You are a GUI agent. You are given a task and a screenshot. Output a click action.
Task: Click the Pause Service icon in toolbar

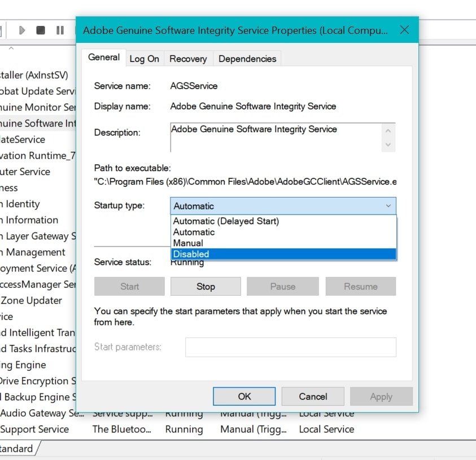tap(60, 30)
